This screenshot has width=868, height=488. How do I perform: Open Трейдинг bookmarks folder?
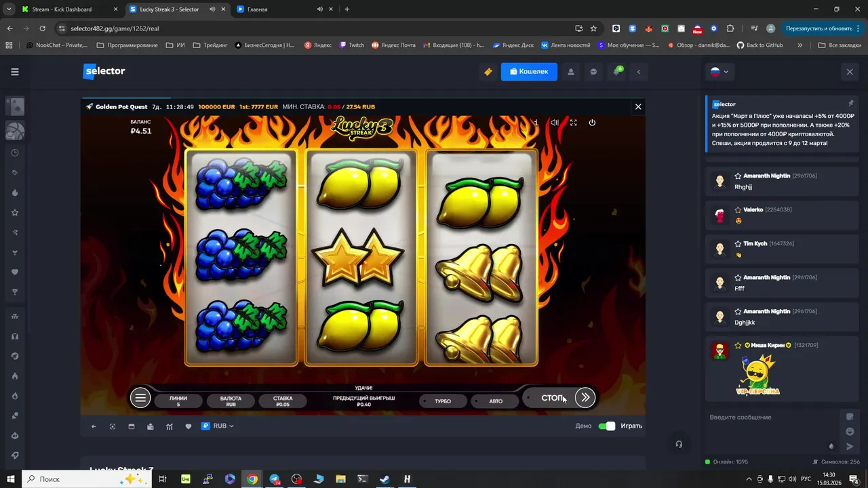pyautogui.click(x=210, y=45)
